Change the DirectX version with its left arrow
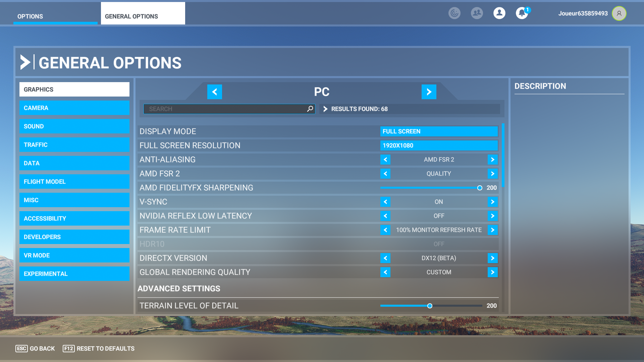Image resolution: width=644 pixels, height=362 pixels. (x=385, y=258)
